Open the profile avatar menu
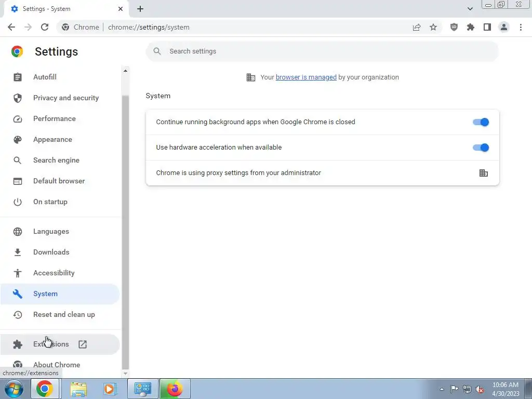The height and width of the screenshot is (399, 532). 504,27
